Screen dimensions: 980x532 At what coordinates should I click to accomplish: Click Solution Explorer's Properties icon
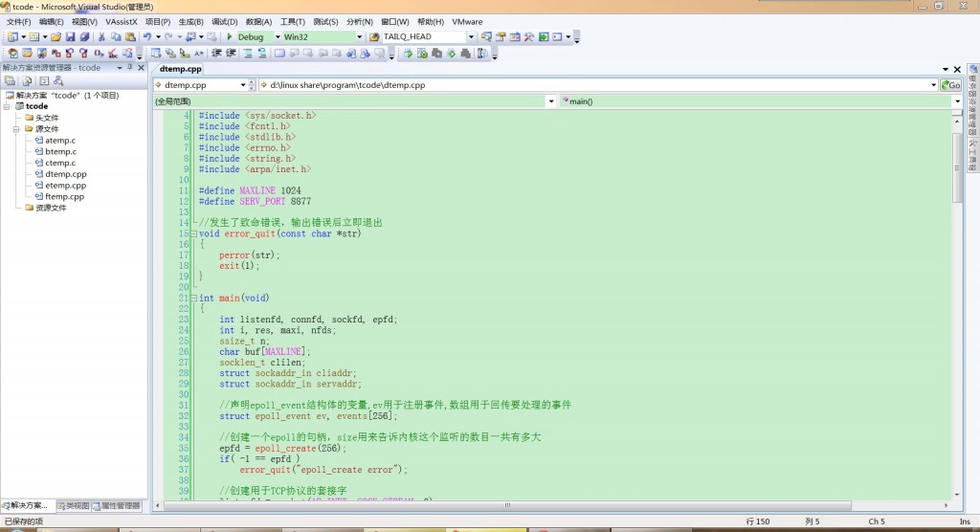(x=10, y=80)
